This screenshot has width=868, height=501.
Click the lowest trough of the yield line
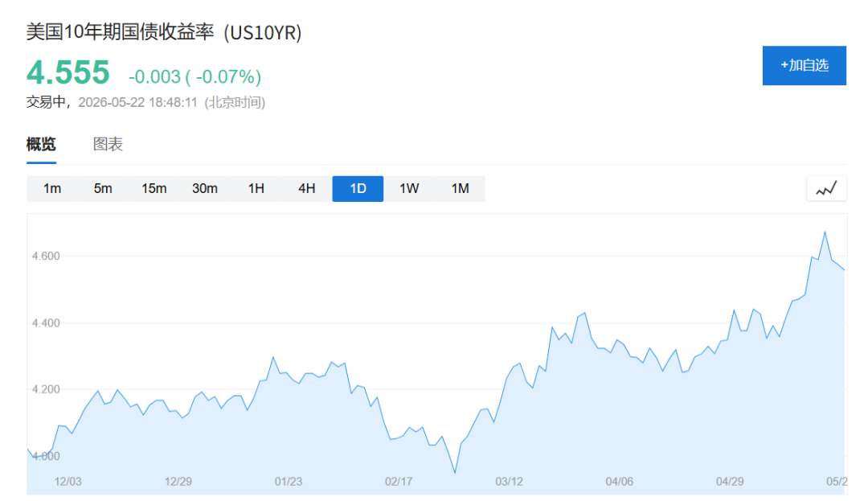(455, 473)
